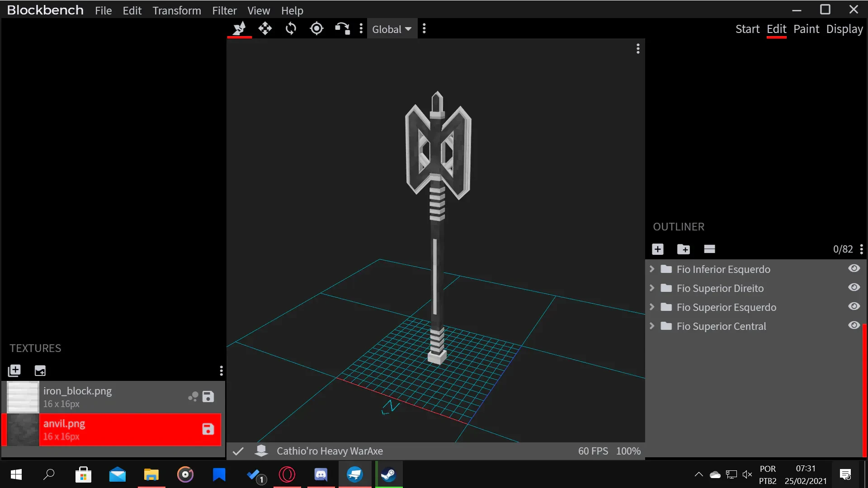Image resolution: width=868 pixels, height=488 pixels.
Task: Open Steam from the Windows taskbar
Action: pyautogui.click(x=389, y=474)
